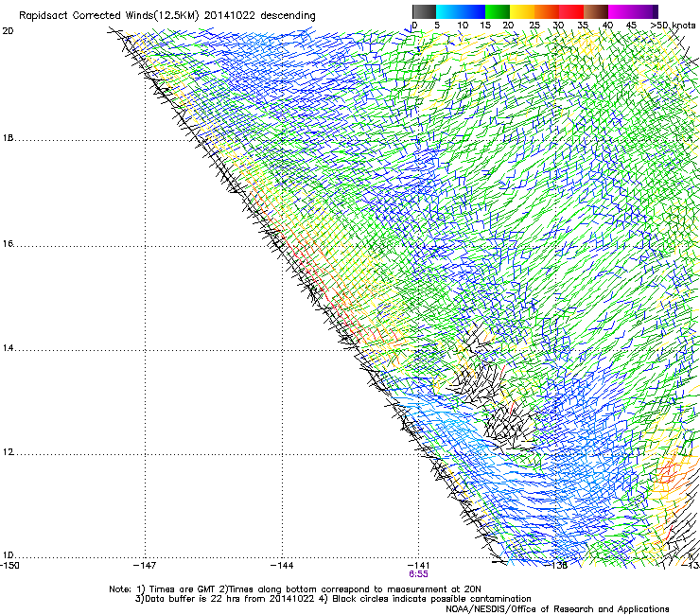Screen dimensions: 700x615
Task: Click the chart title 'Rapidscat Corrected Winds(12.5KM)'
Action: pyautogui.click(x=109, y=16)
